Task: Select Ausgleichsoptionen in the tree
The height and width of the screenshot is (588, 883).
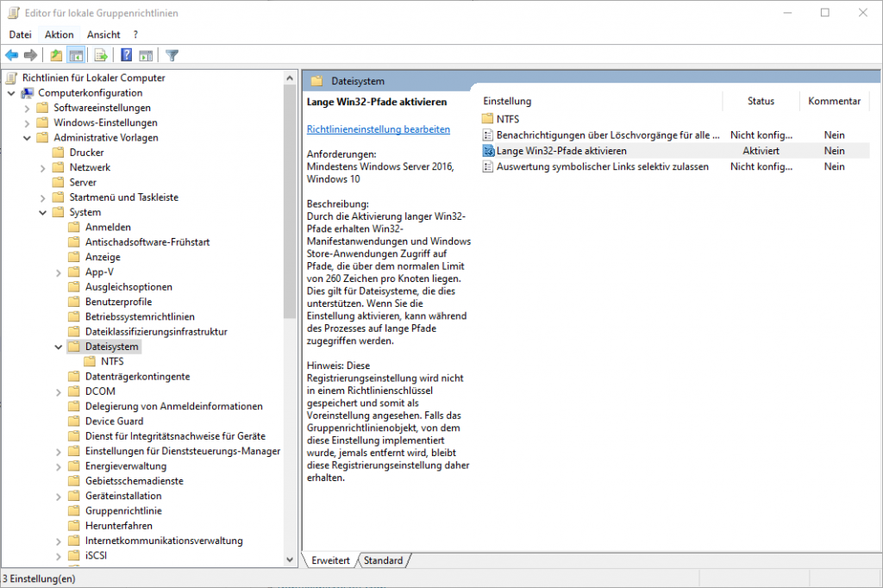Action: [x=129, y=287]
